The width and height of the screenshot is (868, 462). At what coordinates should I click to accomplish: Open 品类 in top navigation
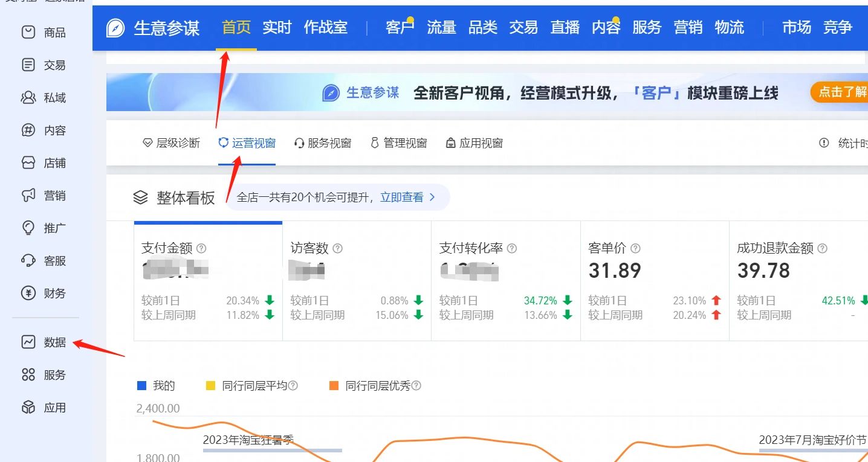pos(483,27)
